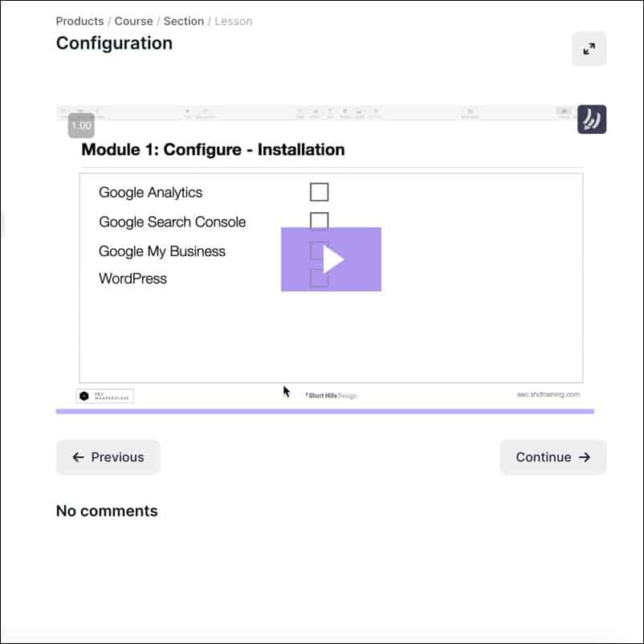Click the dark logo icon on video corner
Viewport: 644px width, 644px height.
click(x=592, y=119)
